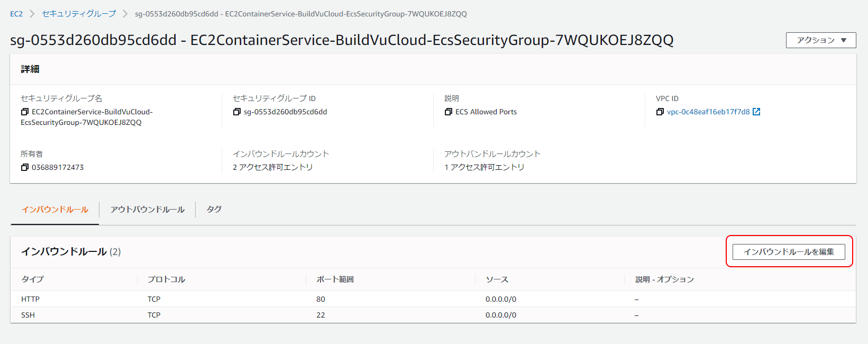Viewport: 868px width, 344px height.
Task: Copy the ECS Allowed Ports description
Action: 449,112
